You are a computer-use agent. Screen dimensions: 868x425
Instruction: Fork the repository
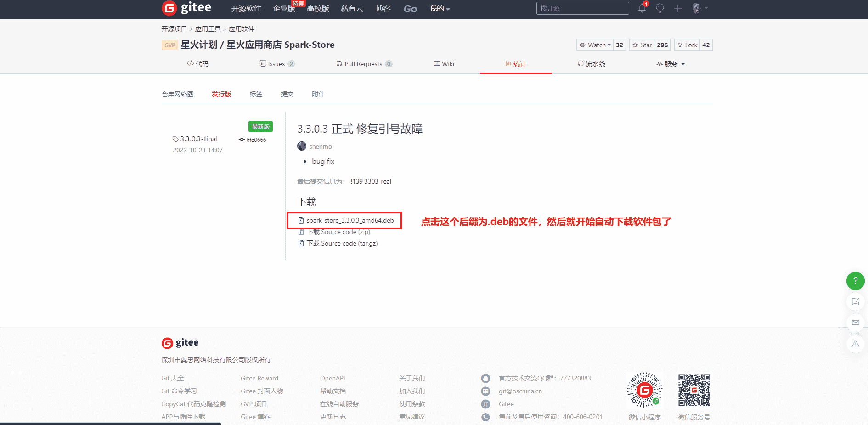click(x=687, y=45)
